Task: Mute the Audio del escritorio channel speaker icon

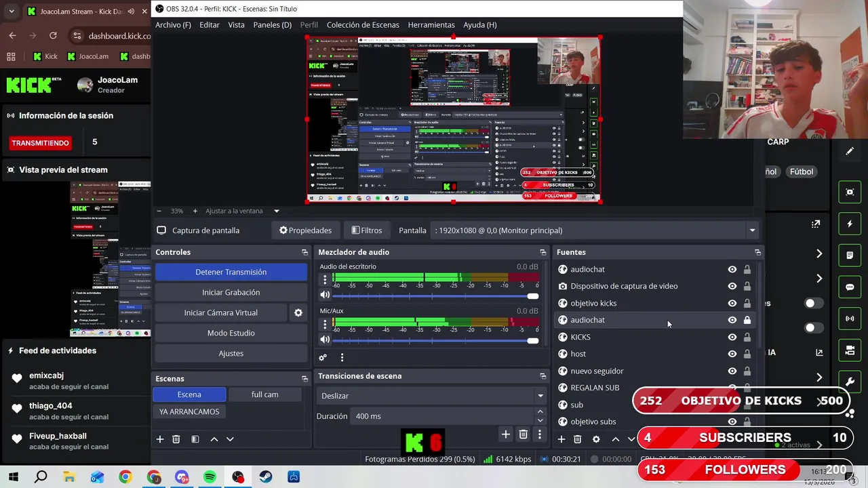Action: [x=325, y=296]
